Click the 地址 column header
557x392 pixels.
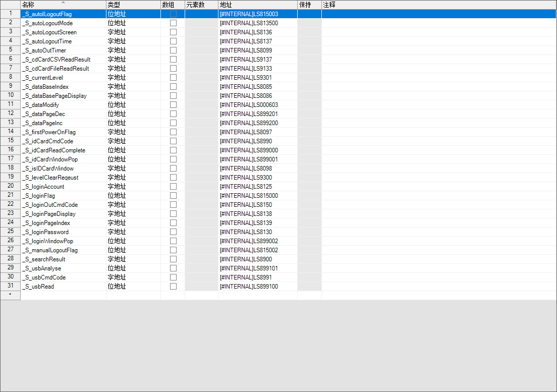(257, 5)
